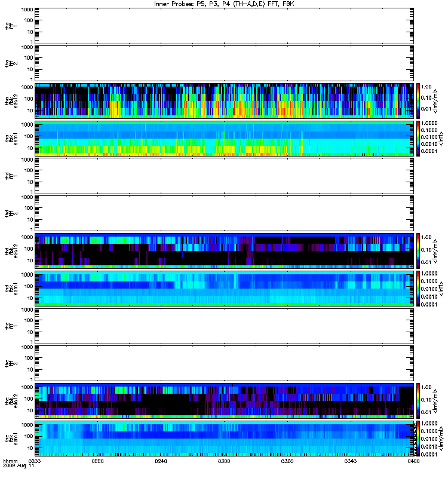Screen dimensions: 448x478
Task: Click the 'thd fff 1' axis label
Action: (11, 176)
